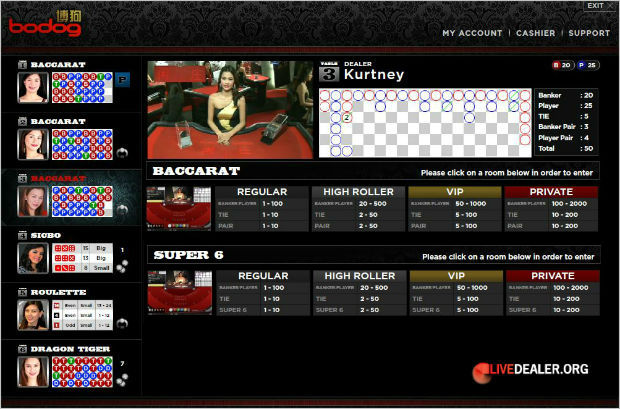Enter the Baccarat High Roller room

point(358,209)
